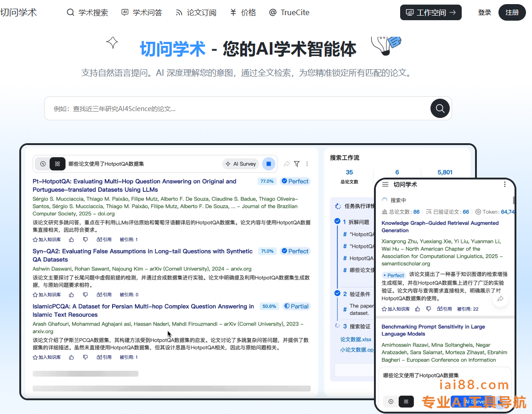The width and height of the screenshot is (532, 414).
Task: Click the magnifier search button in main search bar
Action: 440,108
